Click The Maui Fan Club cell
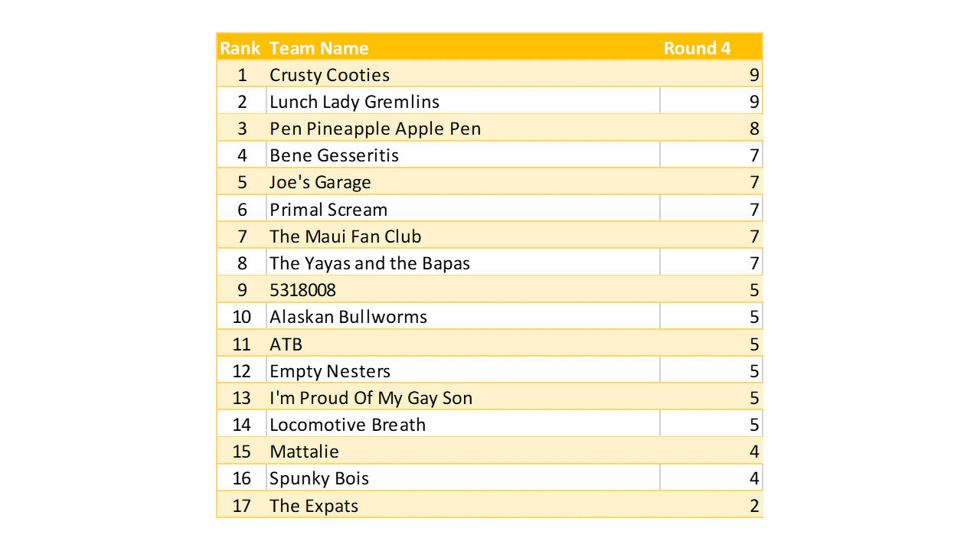Viewport: 980px width, 551px height. point(345,236)
